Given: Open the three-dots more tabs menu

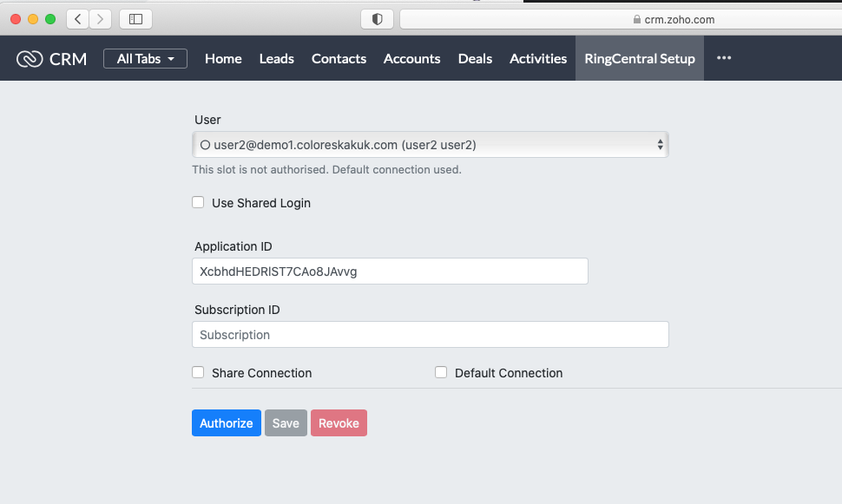Looking at the screenshot, I should [x=724, y=58].
